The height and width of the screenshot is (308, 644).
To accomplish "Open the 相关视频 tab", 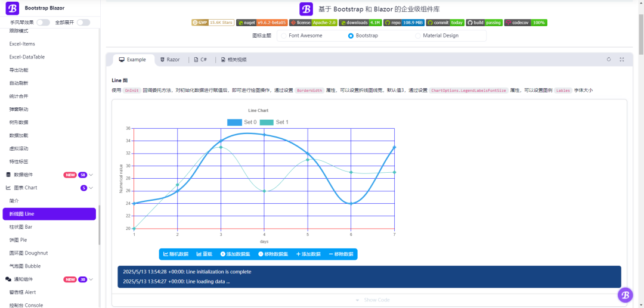I will click(234, 60).
